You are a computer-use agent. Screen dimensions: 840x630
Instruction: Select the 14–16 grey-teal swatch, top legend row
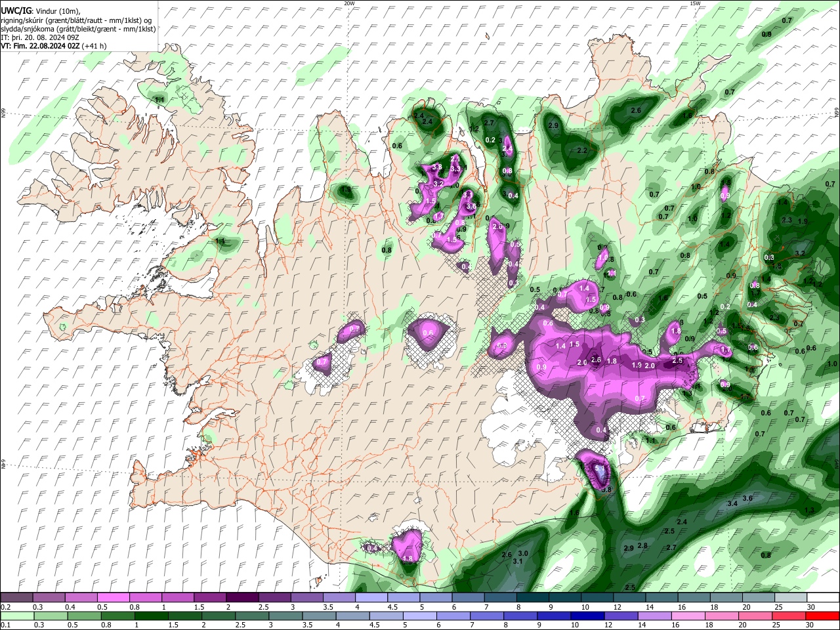[x=661, y=598]
